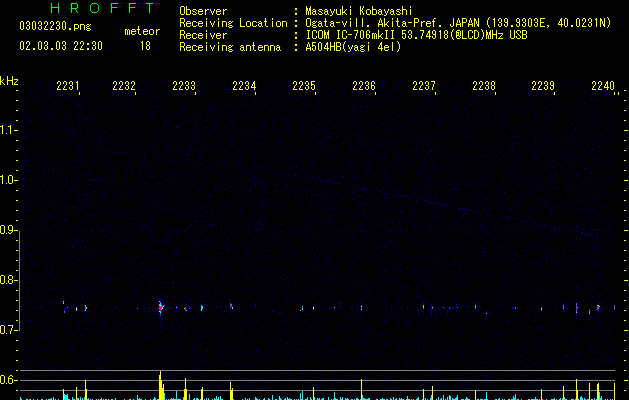Click the 0.7 kHz axis label

point(8,330)
